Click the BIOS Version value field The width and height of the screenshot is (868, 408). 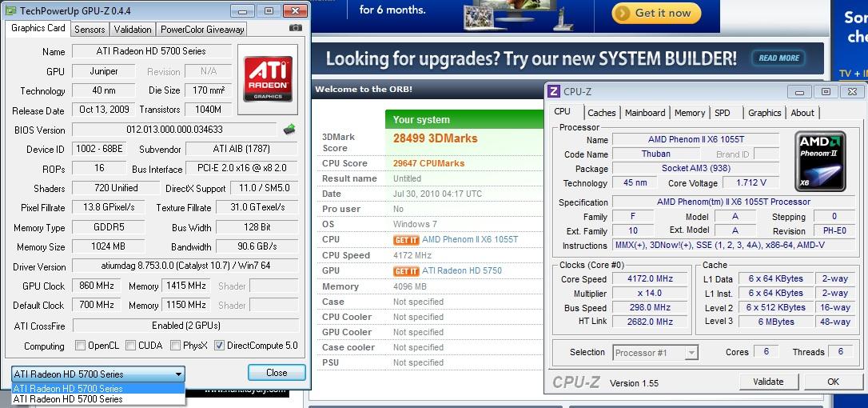point(174,130)
